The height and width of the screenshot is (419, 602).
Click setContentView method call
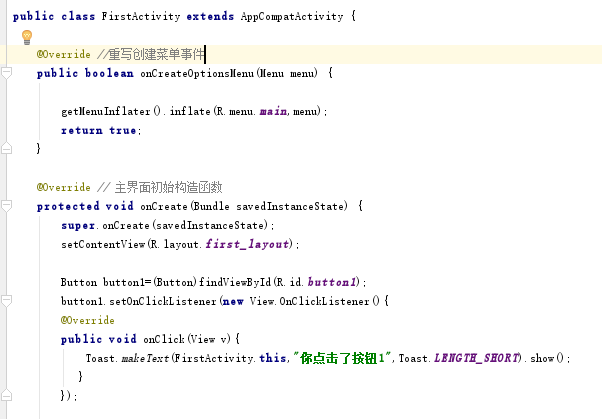(103, 244)
